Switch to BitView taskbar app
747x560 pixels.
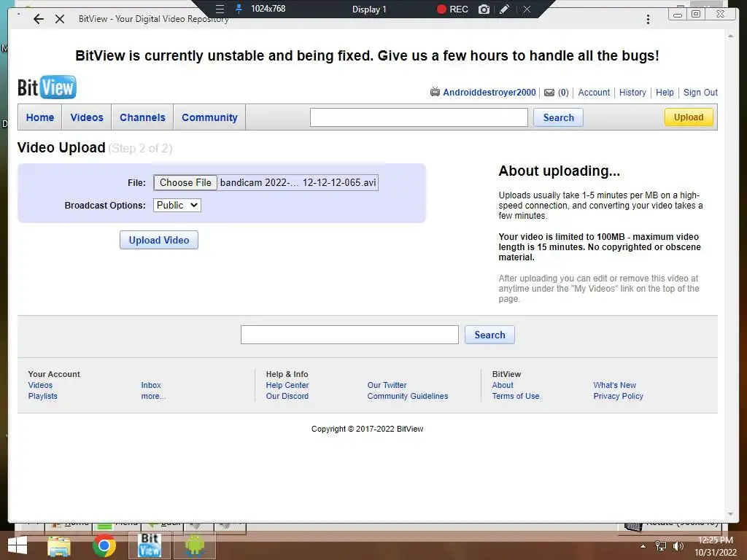pyautogui.click(x=150, y=545)
